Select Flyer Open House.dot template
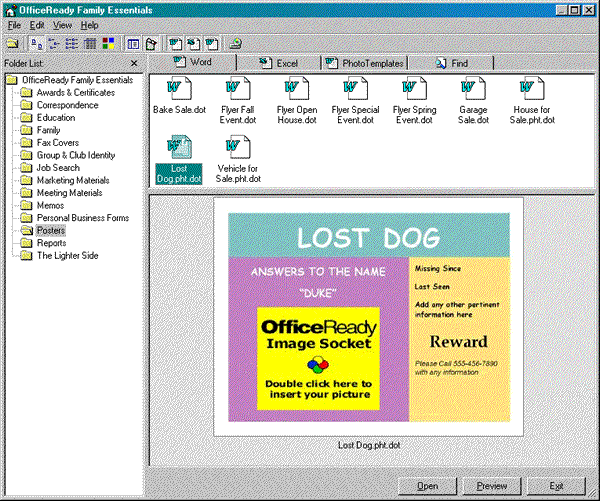 (x=297, y=100)
